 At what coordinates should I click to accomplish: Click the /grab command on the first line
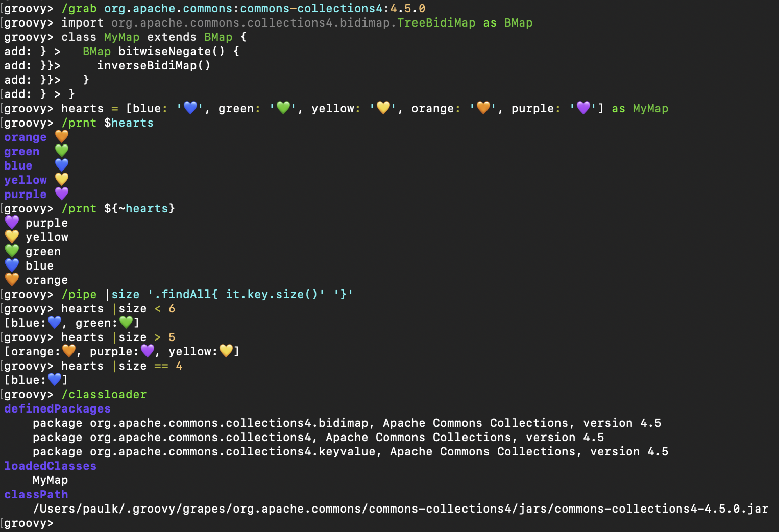[x=79, y=8]
